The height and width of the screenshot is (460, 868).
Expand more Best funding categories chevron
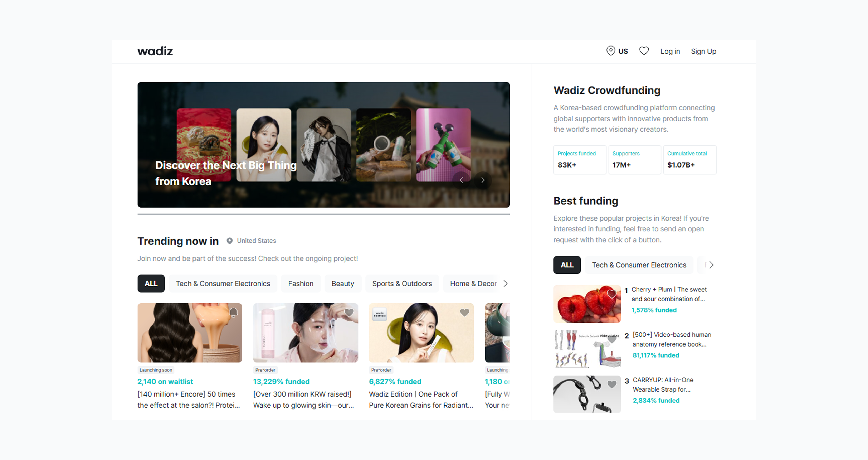[x=711, y=265]
